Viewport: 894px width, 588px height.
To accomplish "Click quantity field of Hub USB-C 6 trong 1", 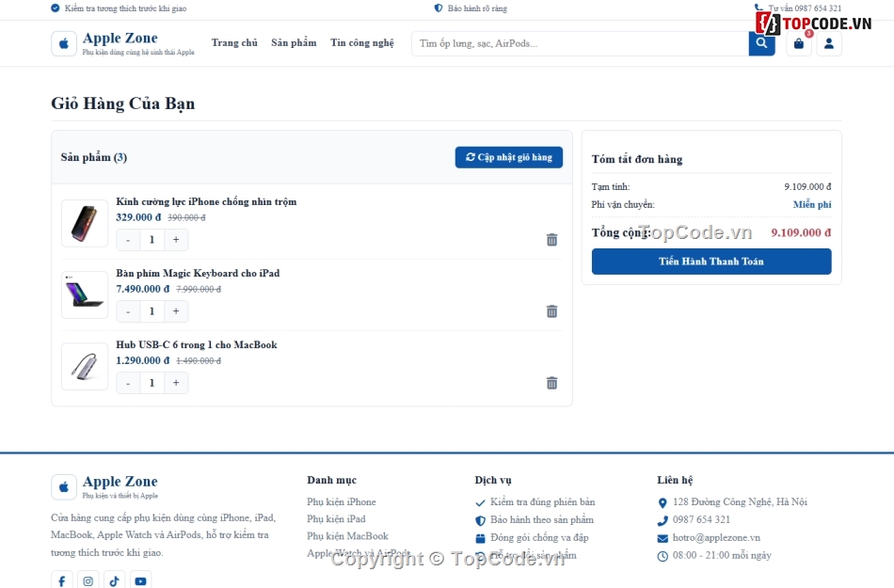I will (x=152, y=383).
